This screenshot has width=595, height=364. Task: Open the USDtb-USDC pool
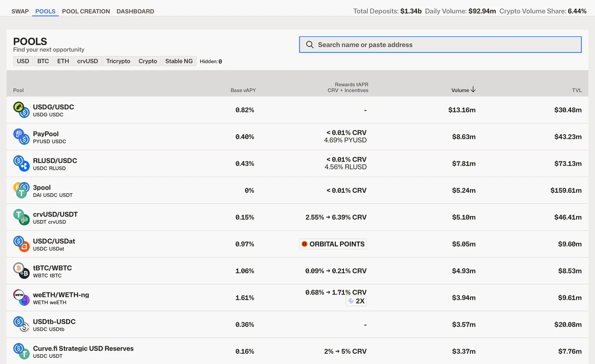[297, 324]
